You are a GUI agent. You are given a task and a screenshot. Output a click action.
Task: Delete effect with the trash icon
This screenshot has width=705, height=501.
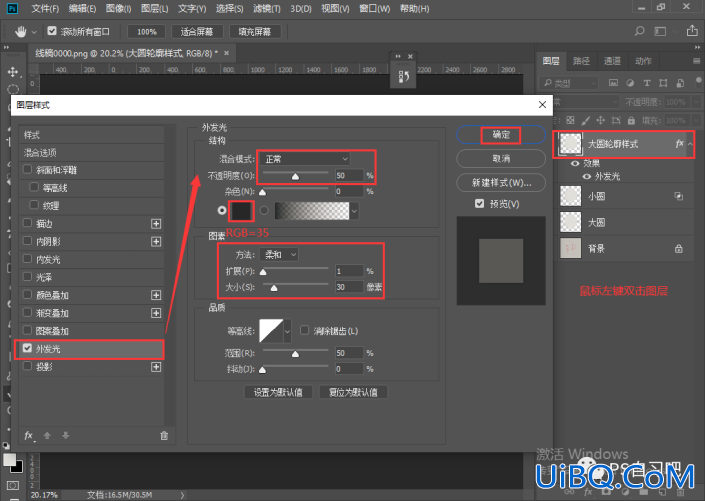click(164, 435)
